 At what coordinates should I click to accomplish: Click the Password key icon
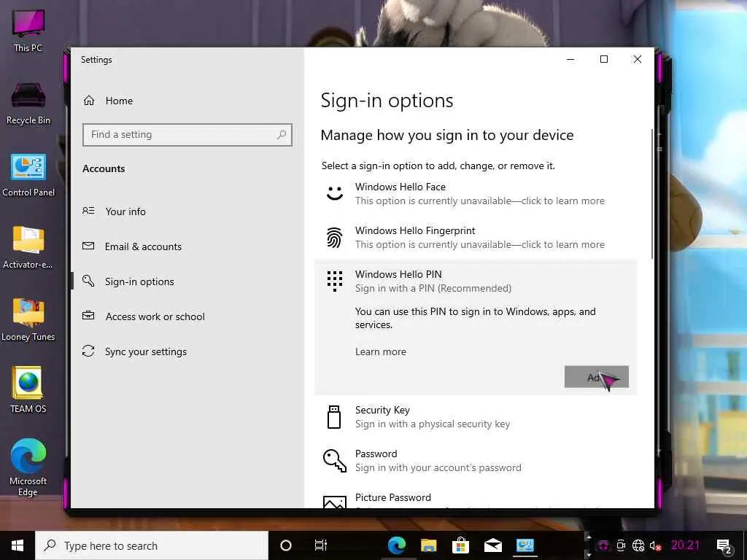pos(334,461)
